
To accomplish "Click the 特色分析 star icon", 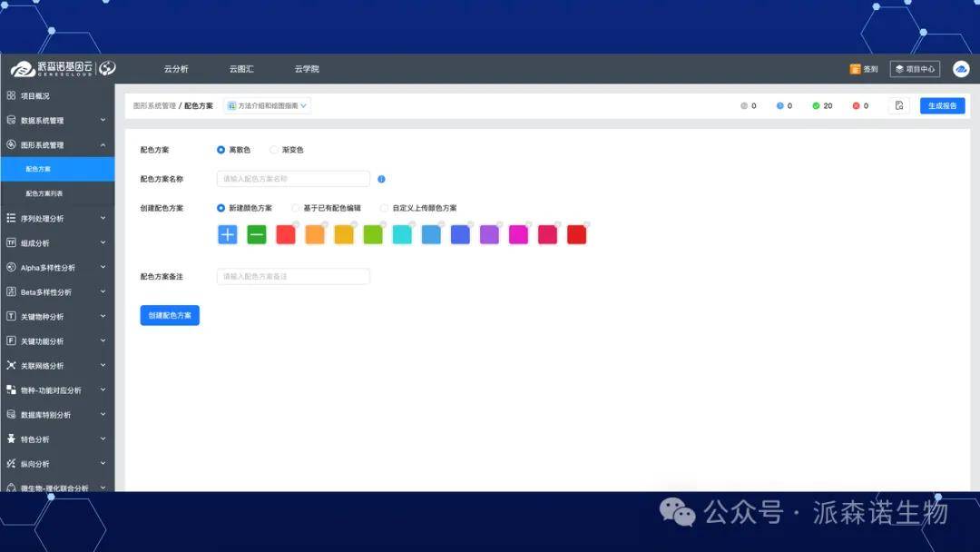I will point(11,439).
